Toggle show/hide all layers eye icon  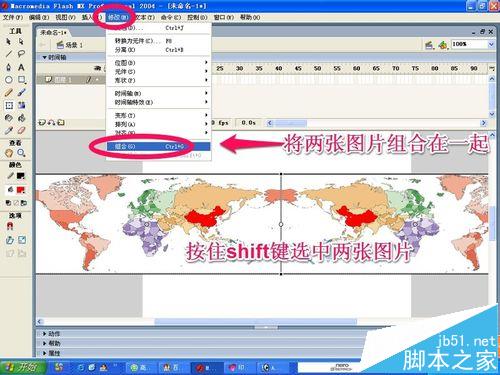point(98,68)
